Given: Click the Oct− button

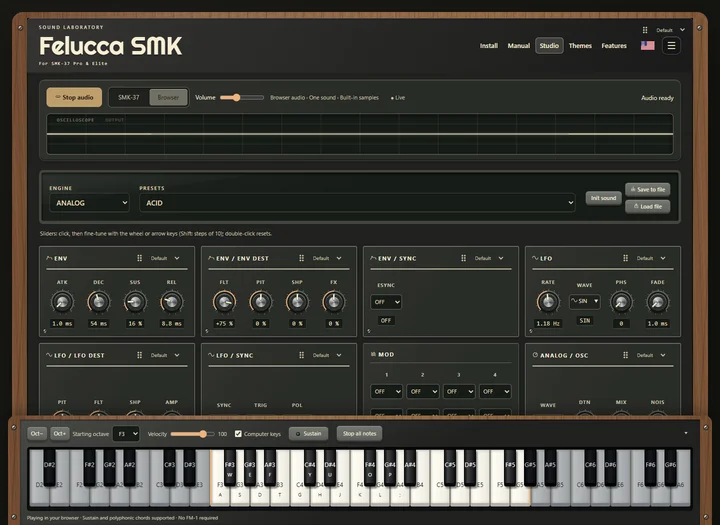Looking at the screenshot, I should pos(37,434).
